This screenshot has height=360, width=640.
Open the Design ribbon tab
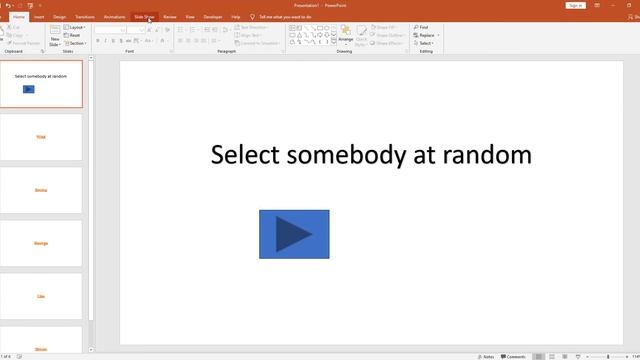[x=60, y=17]
